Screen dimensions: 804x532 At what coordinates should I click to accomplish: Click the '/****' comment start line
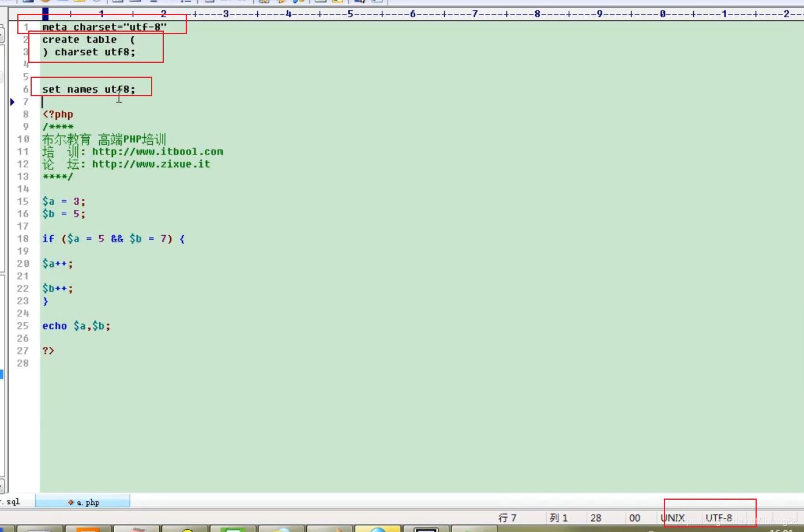[x=58, y=127]
